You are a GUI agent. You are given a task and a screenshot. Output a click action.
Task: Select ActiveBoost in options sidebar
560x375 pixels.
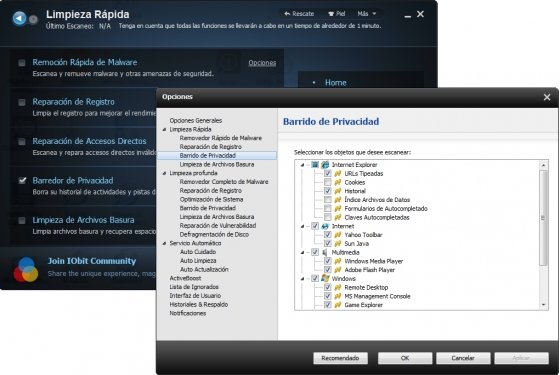click(x=185, y=278)
